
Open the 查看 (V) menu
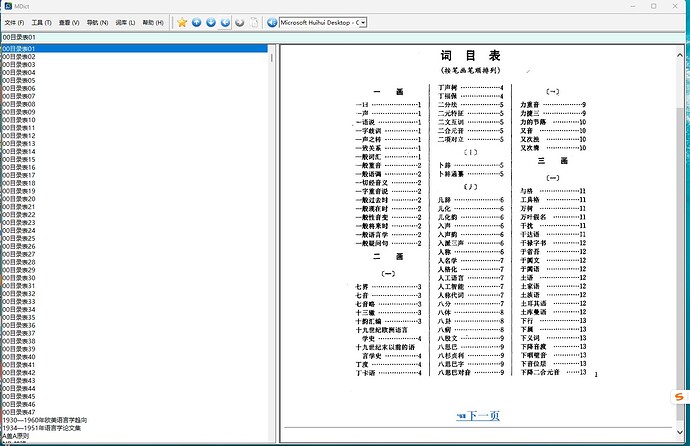(x=69, y=21)
